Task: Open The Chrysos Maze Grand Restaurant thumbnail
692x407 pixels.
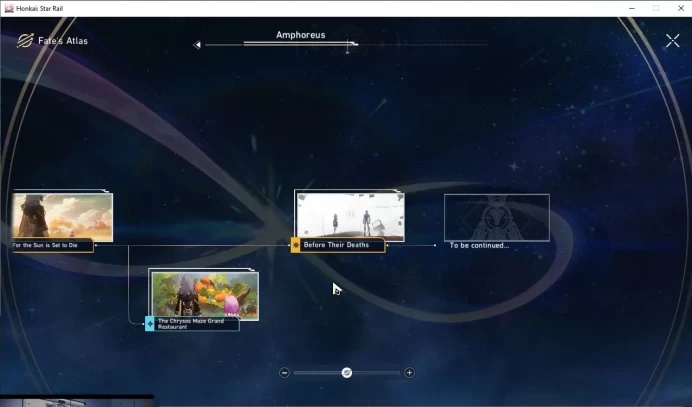Action: click(x=204, y=295)
